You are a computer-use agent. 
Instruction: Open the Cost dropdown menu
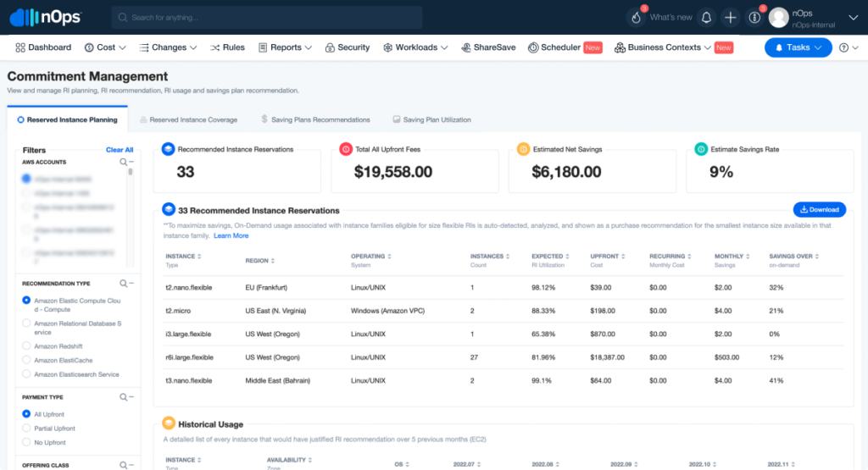105,47
